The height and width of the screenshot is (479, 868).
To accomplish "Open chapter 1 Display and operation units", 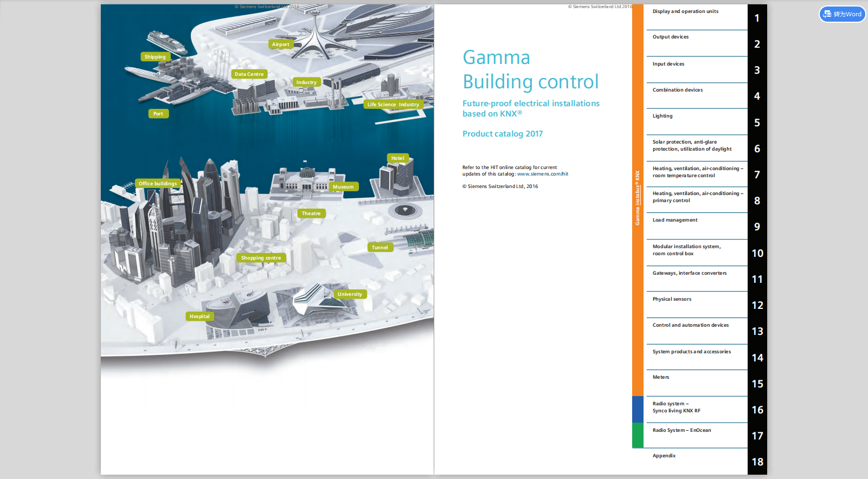I will pyautogui.click(x=685, y=11).
